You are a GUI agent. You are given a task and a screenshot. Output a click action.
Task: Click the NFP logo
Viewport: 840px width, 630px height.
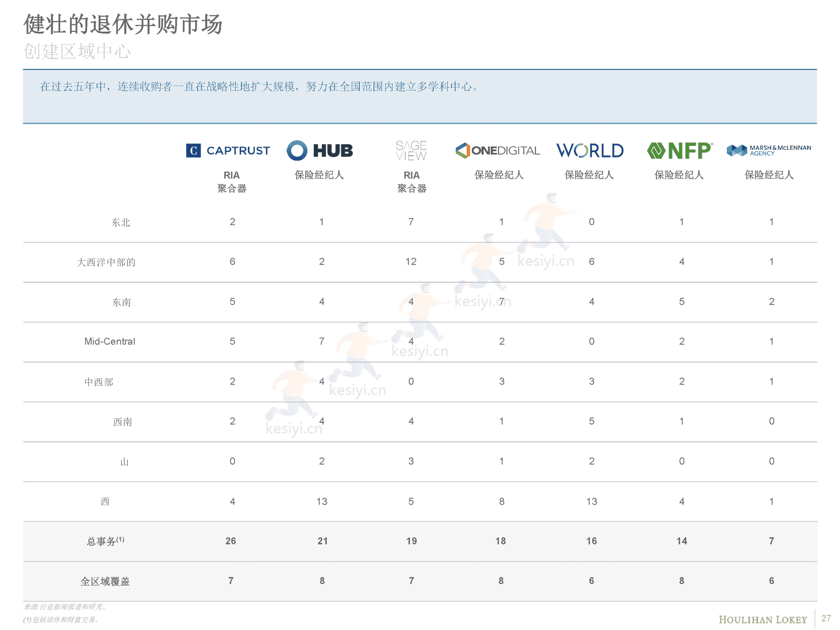click(x=680, y=150)
